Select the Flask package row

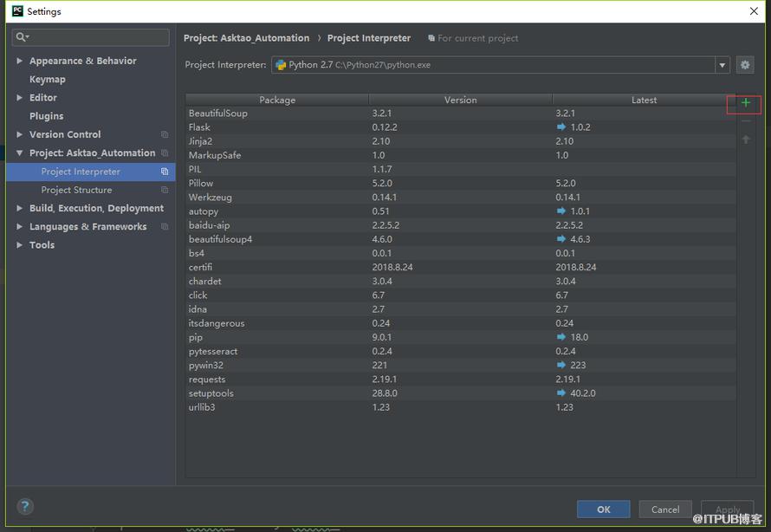point(461,127)
